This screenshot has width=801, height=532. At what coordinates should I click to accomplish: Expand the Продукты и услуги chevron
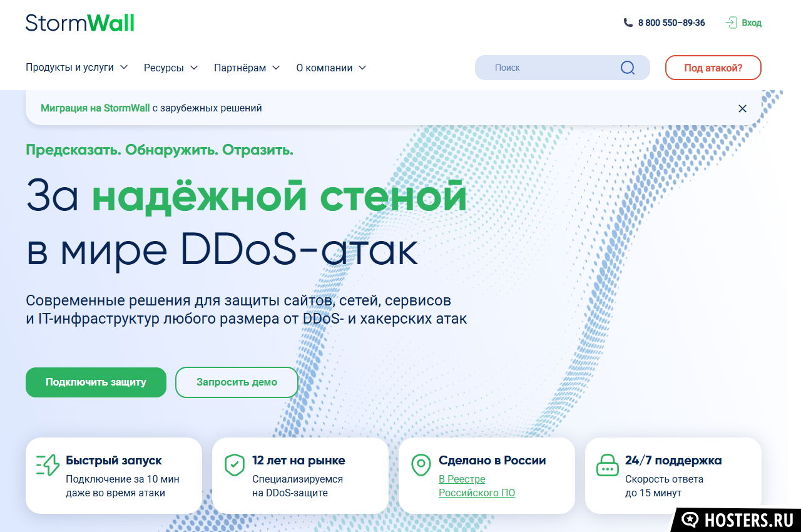pos(124,67)
